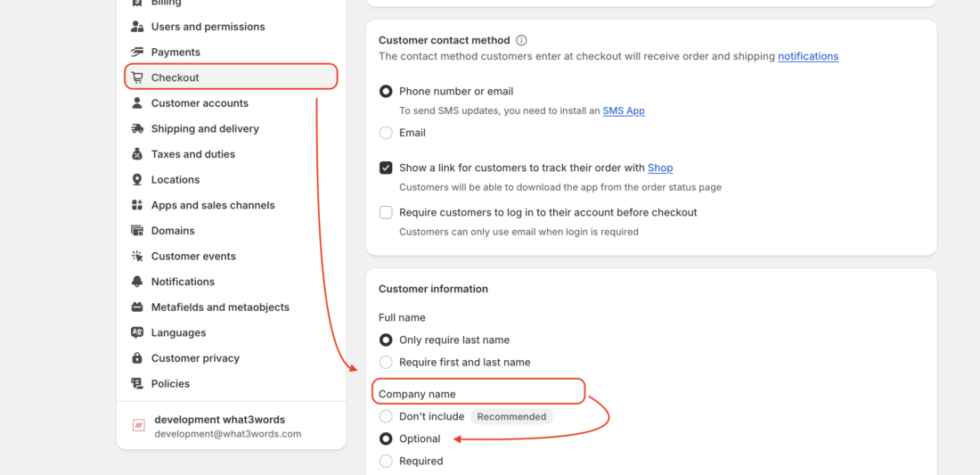
Task: Click the Apps and sales channels icon
Action: 137,205
